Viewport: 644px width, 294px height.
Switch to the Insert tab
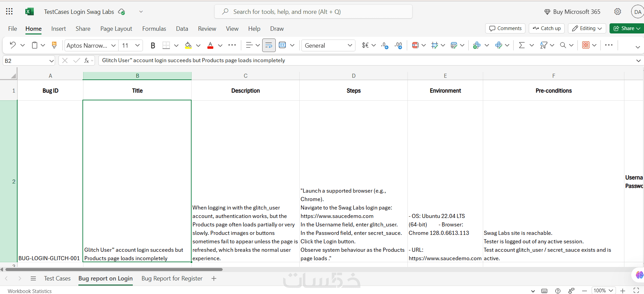coord(58,29)
